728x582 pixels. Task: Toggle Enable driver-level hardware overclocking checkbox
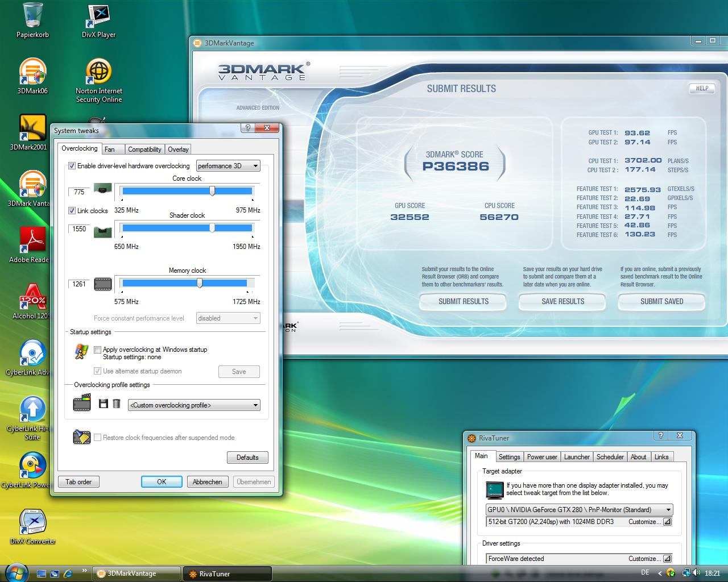click(72, 166)
